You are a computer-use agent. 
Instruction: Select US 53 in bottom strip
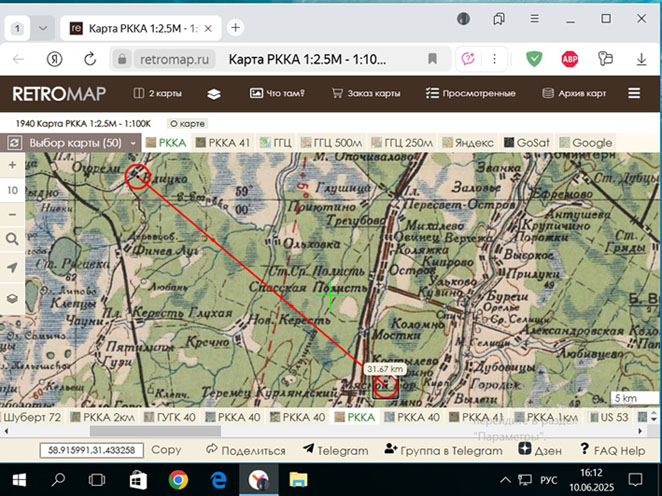coord(609,417)
